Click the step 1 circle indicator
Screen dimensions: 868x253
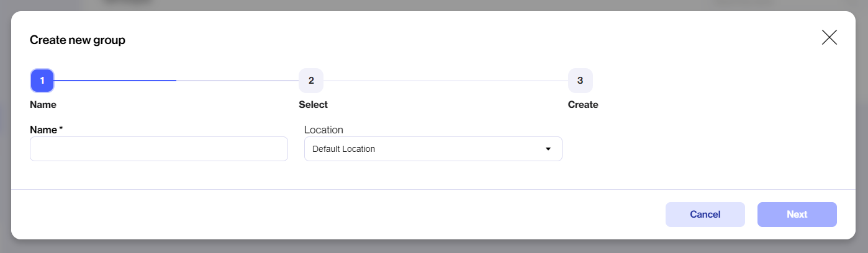[42, 81]
